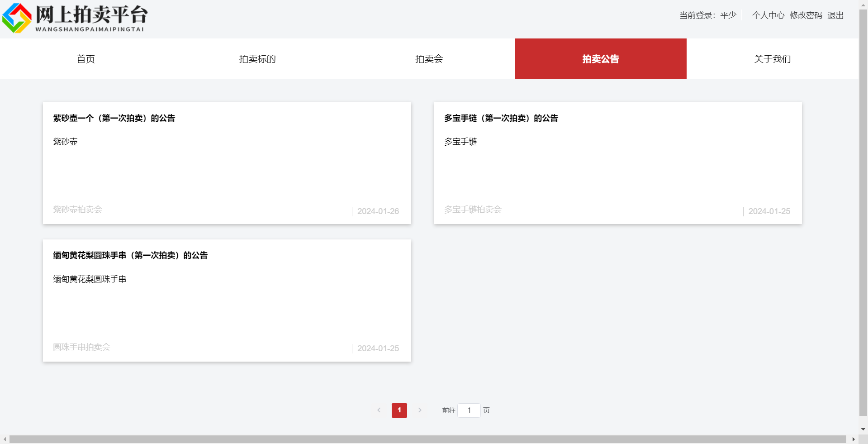Screen dimensions: 868x444
Task: Open 多宝手链（第一次拍卖）的公告 title
Action: click(501, 118)
